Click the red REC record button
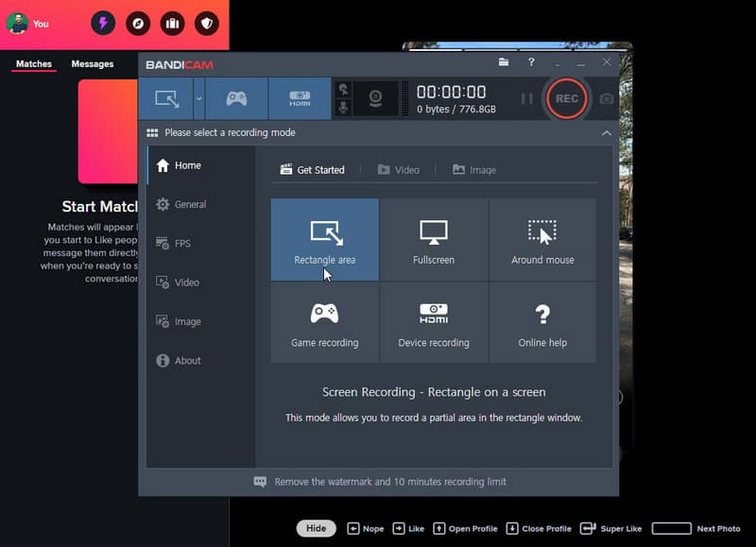Screen dimensions: 756x547 coord(566,98)
